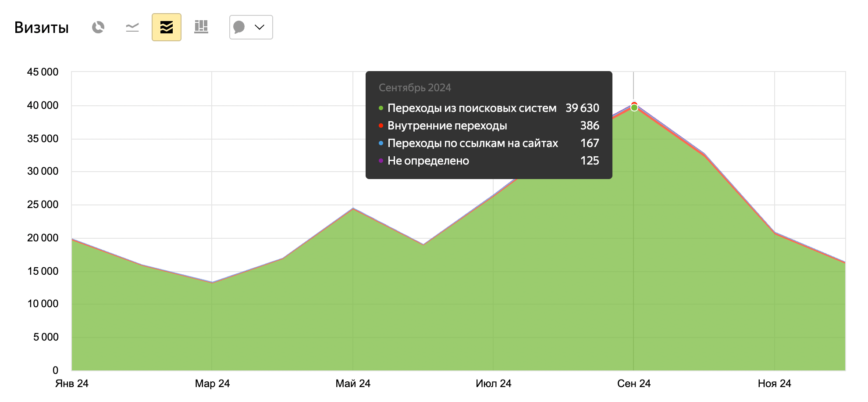Click the blue link-traffic legend dot
The width and height of the screenshot is (868, 402).
(381, 143)
